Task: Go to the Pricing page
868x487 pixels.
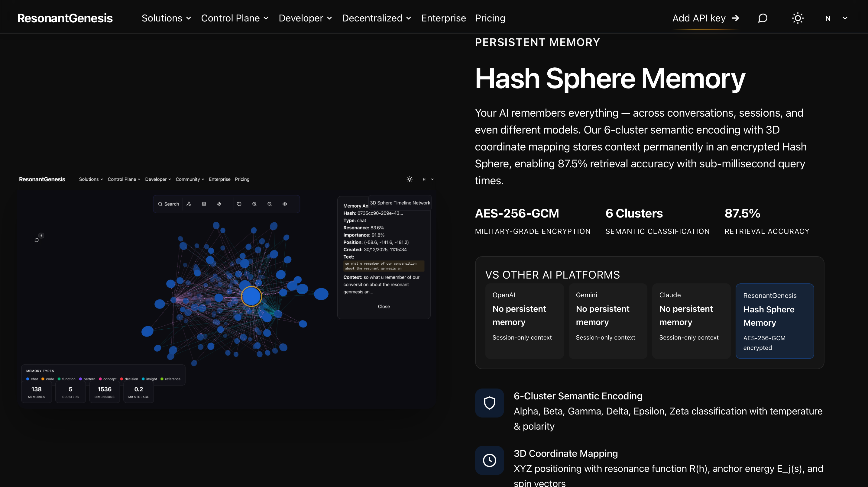Action: click(490, 18)
